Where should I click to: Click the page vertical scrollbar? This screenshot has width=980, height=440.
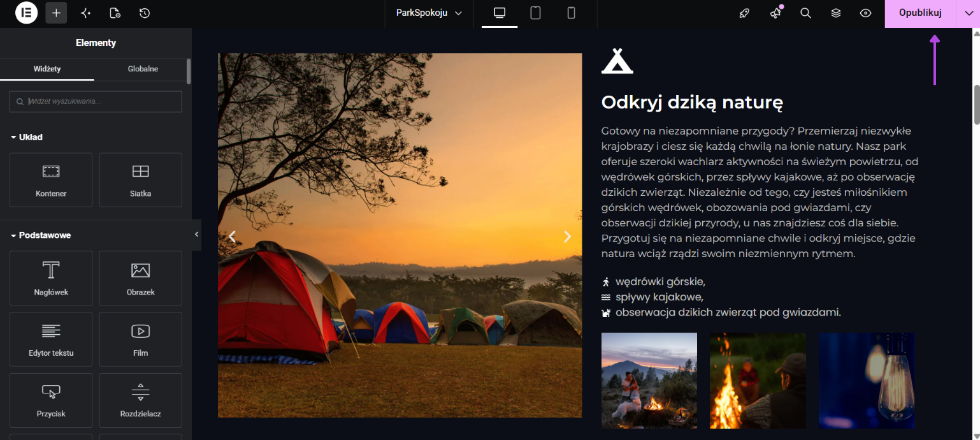(x=976, y=105)
